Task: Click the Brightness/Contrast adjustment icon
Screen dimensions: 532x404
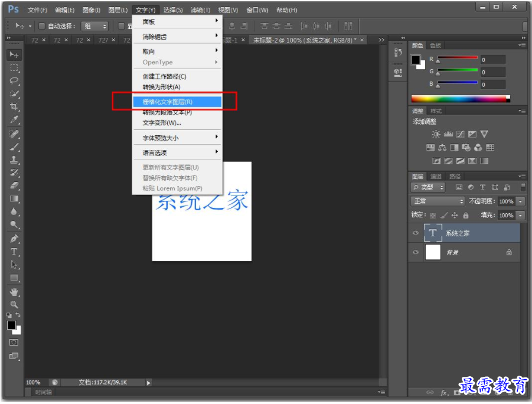Action: (x=436, y=134)
